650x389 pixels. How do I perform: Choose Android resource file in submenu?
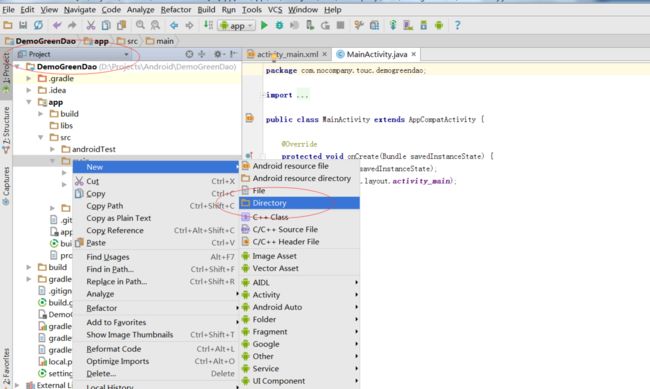300,166
